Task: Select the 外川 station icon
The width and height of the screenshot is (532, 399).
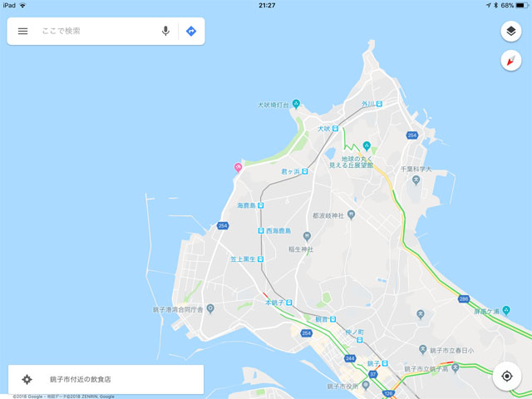Action: pos(379,104)
